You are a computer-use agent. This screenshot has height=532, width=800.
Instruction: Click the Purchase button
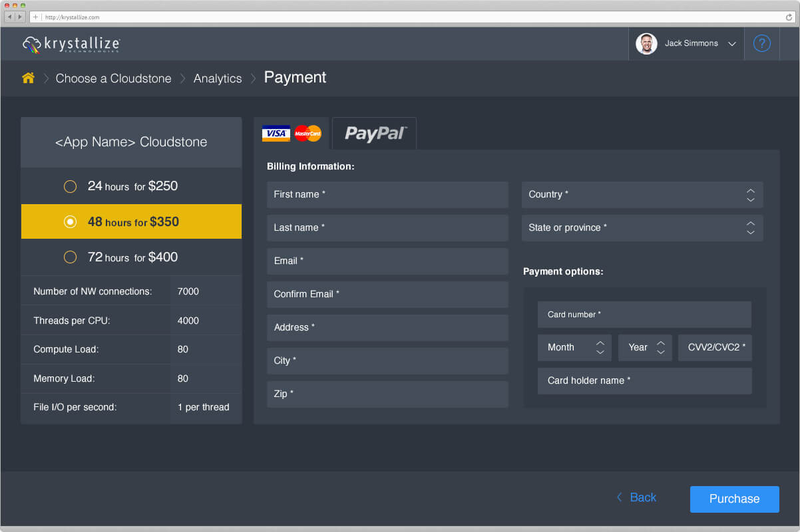(x=734, y=499)
